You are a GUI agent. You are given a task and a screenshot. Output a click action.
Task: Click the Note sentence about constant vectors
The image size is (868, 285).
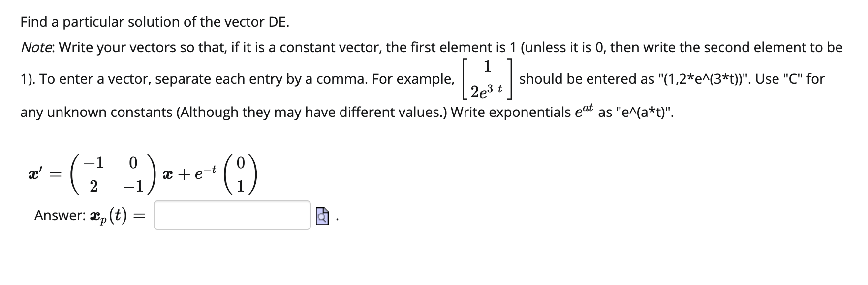pos(197,47)
